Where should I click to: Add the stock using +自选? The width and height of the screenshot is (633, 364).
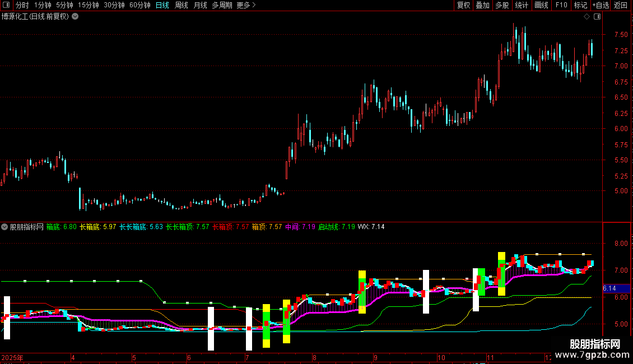pyautogui.click(x=601, y=6)
